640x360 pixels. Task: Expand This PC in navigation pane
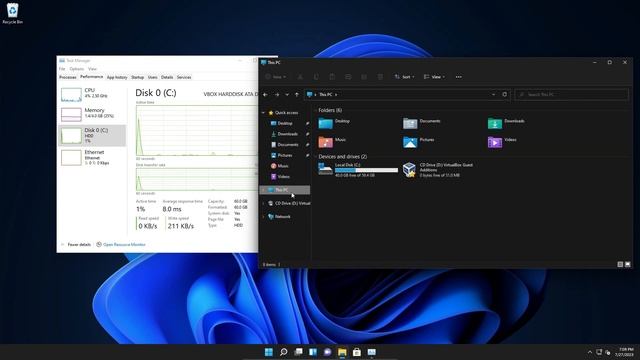point(263,190)
